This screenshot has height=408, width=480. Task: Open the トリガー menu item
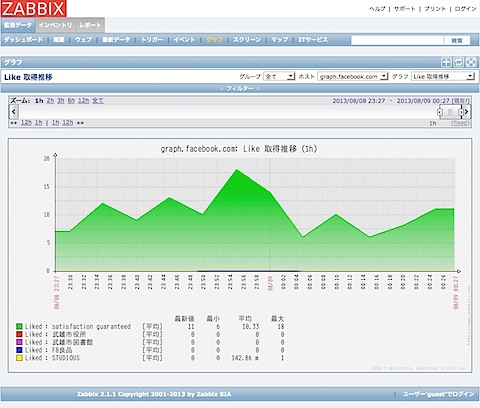tap(152, 40)
